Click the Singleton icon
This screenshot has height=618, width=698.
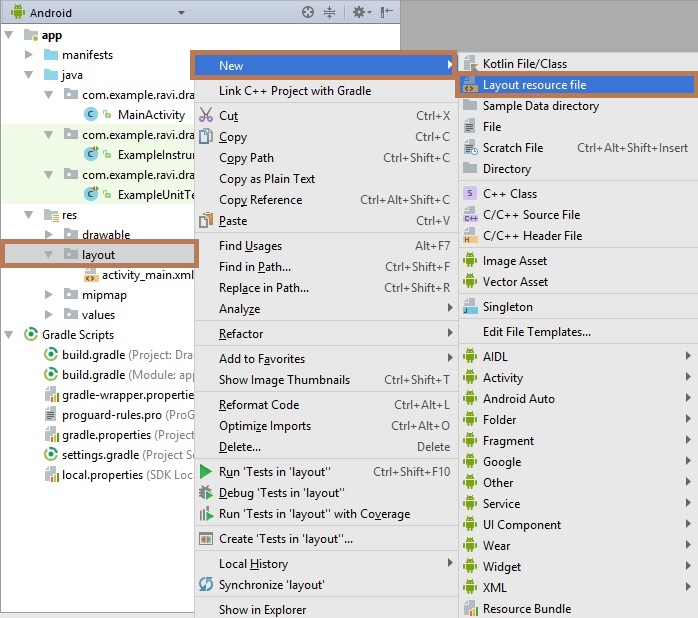pos(470,306)
